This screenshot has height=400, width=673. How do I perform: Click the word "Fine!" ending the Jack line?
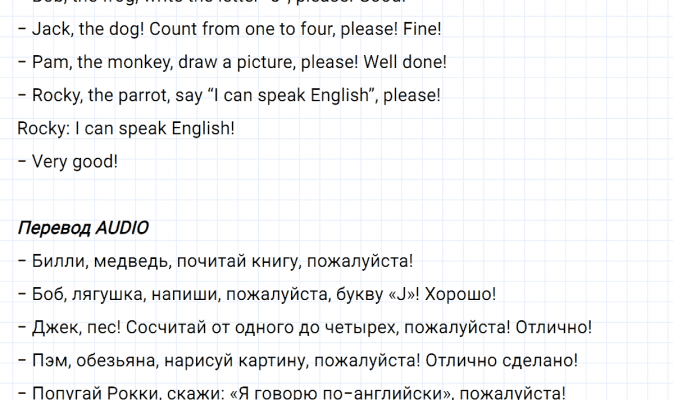tap(420, 30)
